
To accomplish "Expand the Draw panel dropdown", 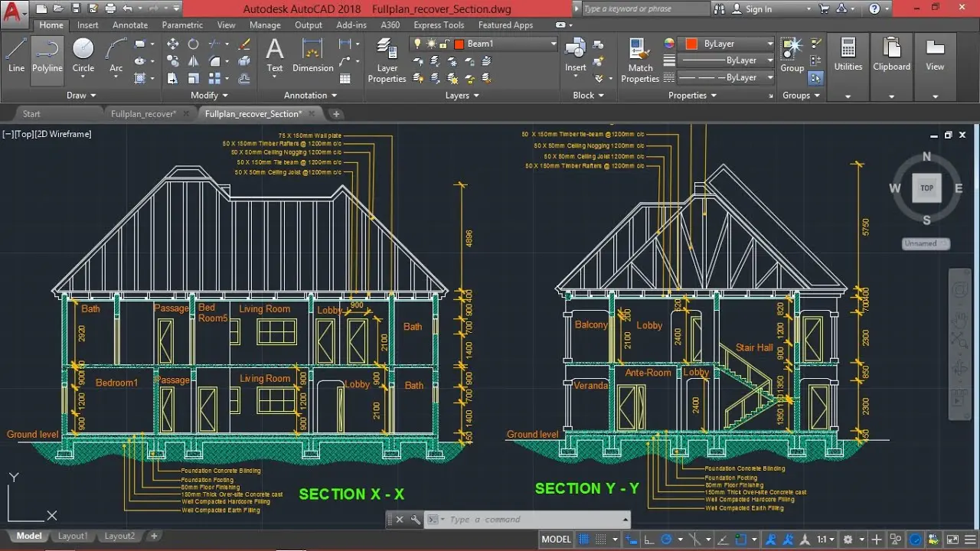I will 81,96.
